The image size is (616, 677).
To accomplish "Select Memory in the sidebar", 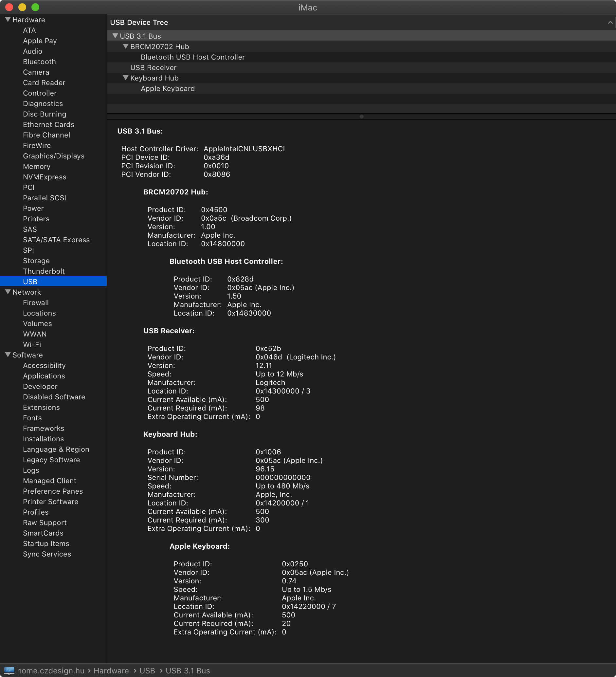I will coord(37,166).
